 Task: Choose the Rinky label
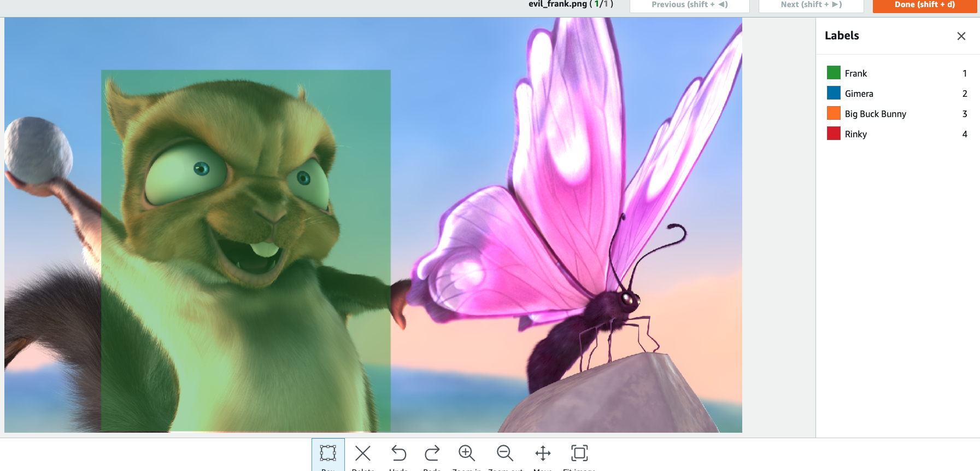pos(855,134)
